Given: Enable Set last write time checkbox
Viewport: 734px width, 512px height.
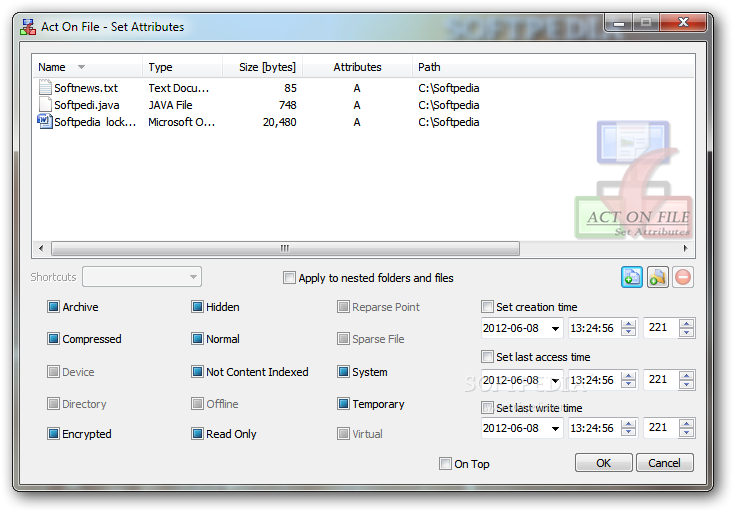Looking at the screenshot, I should (x=487, y=408).
